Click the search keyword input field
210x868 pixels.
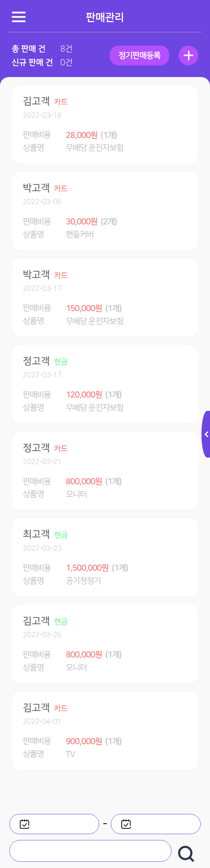coord(90,851)
